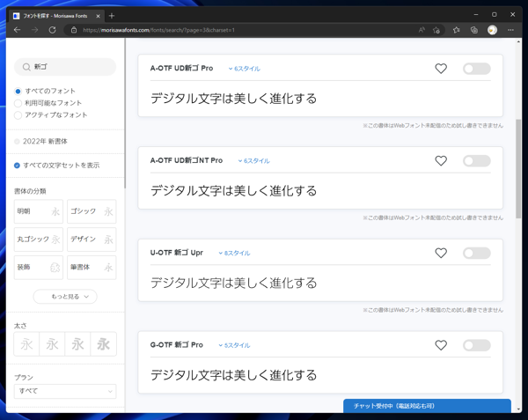Image resolution: width=528 pixels, height=420 pixels.
Task: Expand 5スタイル for G-OTF 新ゴ Pro
Action: click(234, 345)
